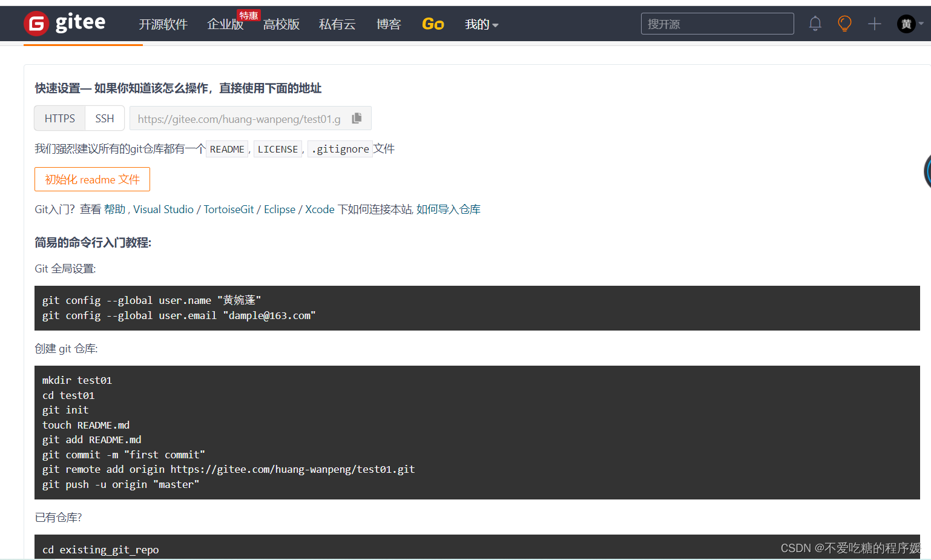Screen dimensions: 931x560
Task: Open the 博客 menu item
Action: point(389,24)
